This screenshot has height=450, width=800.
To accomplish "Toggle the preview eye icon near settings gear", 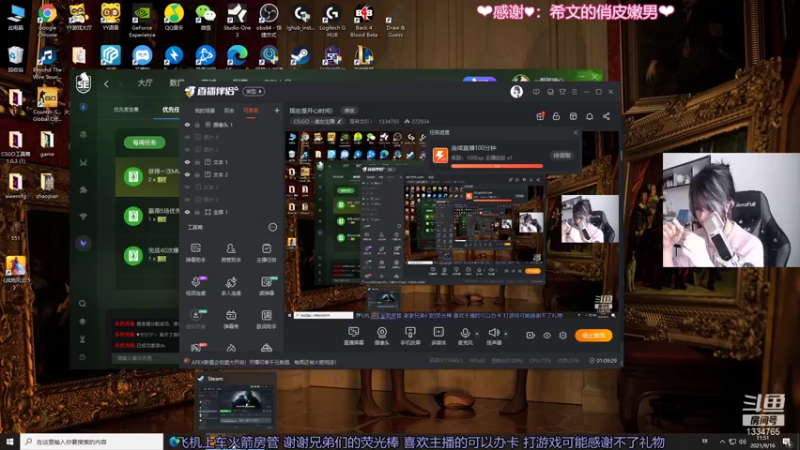I will (x=546, y=335).
